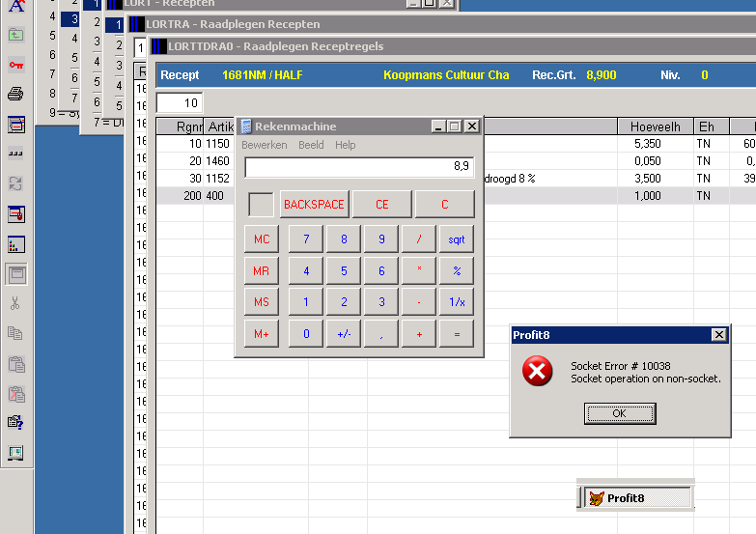756x534 pixels.
Task: Click the % percent calculator button
Action: tap(457, 271)
